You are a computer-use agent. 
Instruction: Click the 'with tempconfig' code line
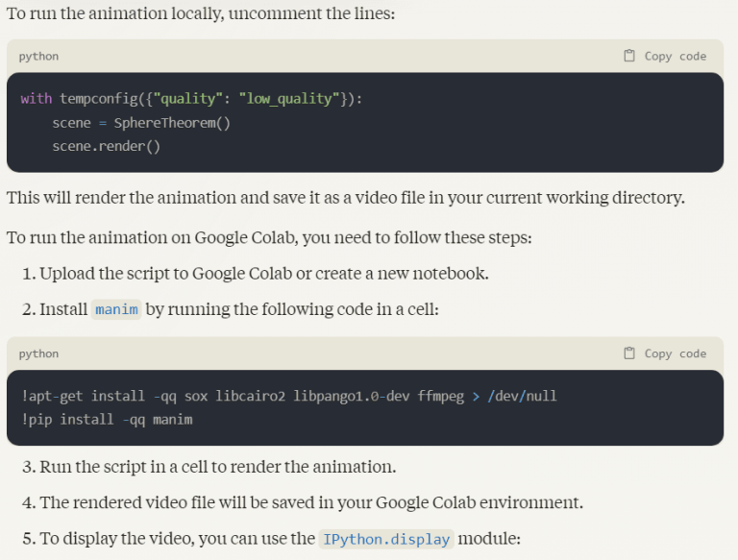coord(192,99)
